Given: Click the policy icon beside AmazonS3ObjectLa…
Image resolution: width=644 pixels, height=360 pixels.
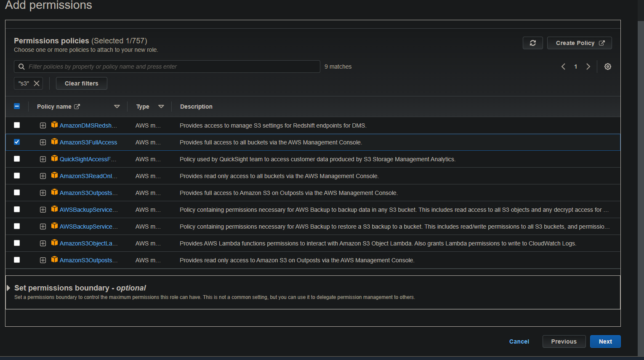Looking at the screenshot, I should point(54,243).
